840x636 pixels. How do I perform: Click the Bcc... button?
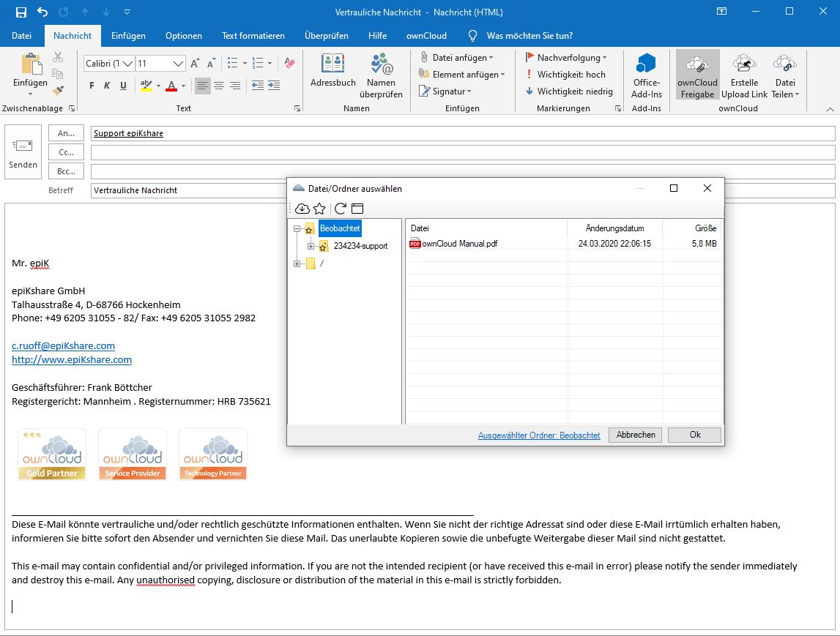click(x=67, y=172)
